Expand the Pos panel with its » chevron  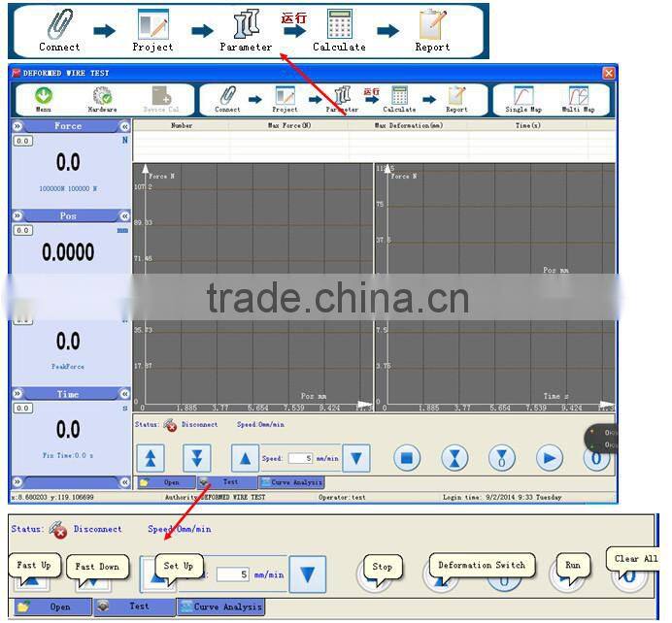click(x=17, y=215)
